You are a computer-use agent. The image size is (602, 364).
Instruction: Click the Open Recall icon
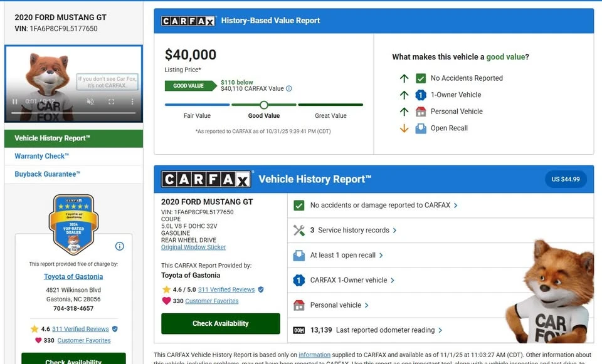click(x=421, y=128)
